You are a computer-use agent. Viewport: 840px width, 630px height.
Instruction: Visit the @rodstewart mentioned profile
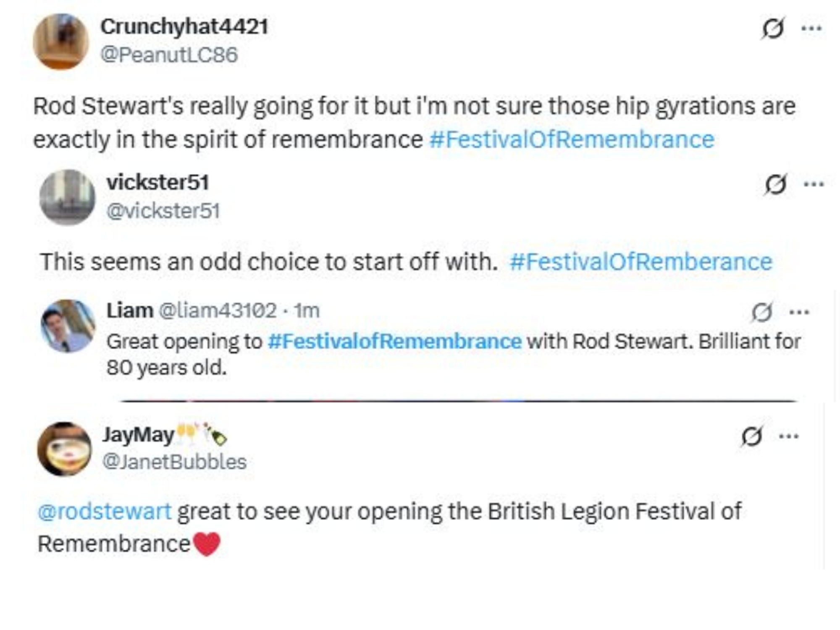[105, 508]
